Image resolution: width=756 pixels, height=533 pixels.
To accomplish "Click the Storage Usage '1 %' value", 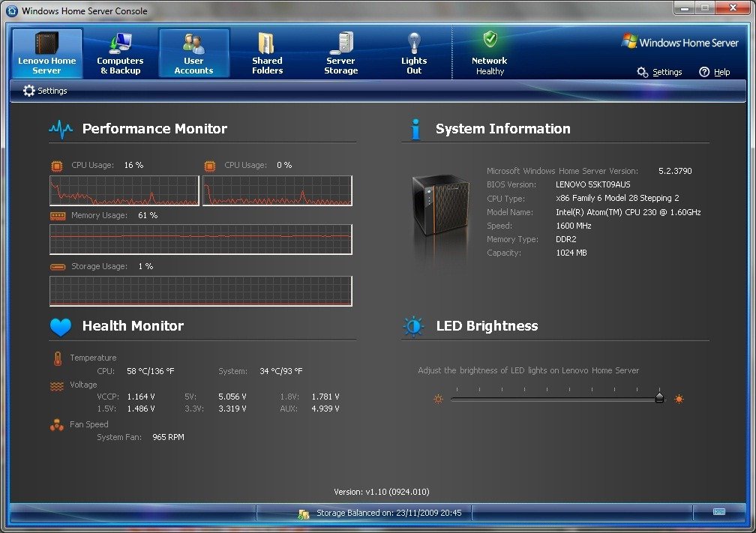I will click(x=145, y=267).
